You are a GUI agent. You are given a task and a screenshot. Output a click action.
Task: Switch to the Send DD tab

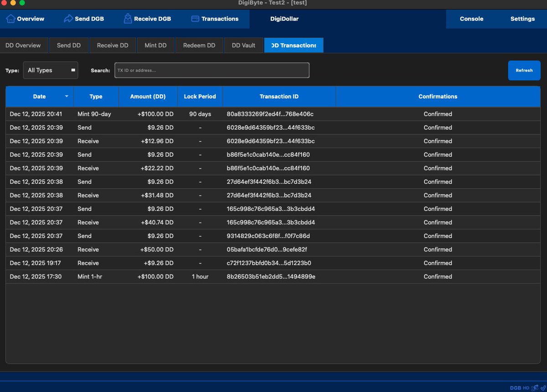point(69,46)
